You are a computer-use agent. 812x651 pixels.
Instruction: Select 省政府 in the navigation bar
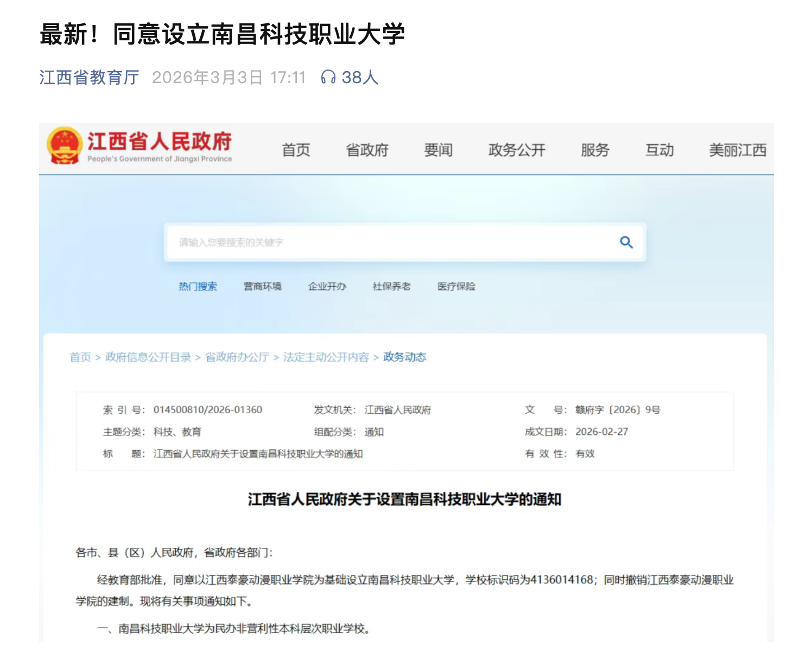pos(367,150)
